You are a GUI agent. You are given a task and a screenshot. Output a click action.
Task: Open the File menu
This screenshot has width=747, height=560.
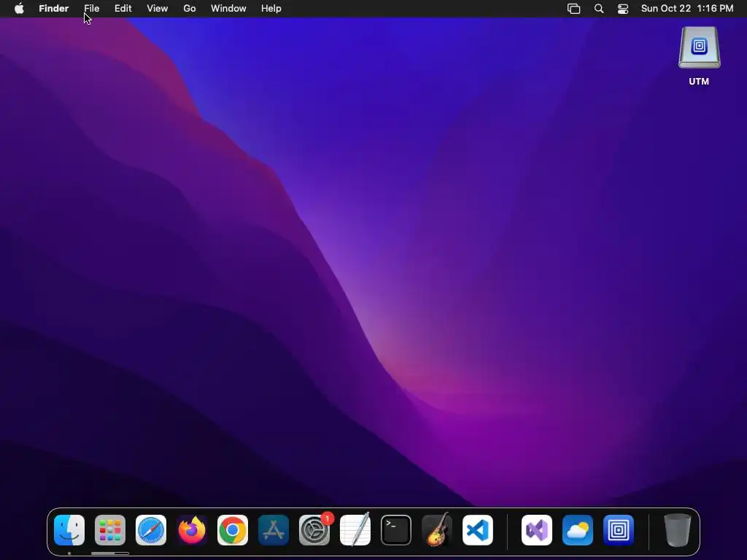click(91, 9)
